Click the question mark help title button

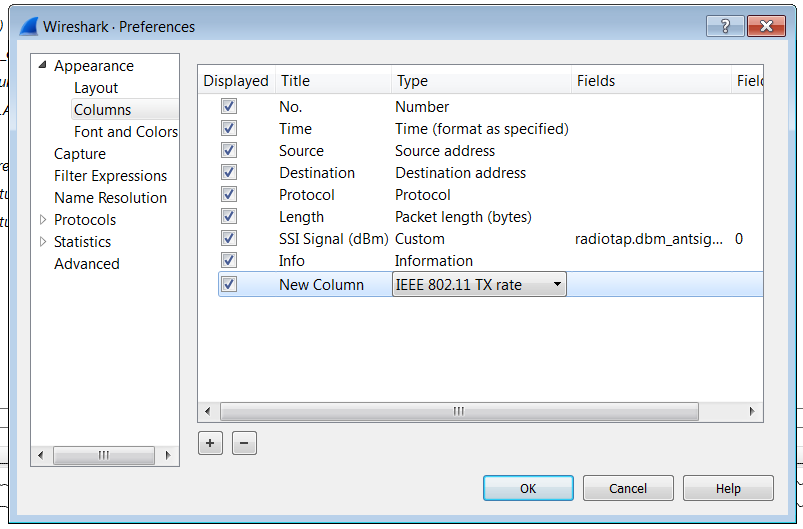[725, 26]
